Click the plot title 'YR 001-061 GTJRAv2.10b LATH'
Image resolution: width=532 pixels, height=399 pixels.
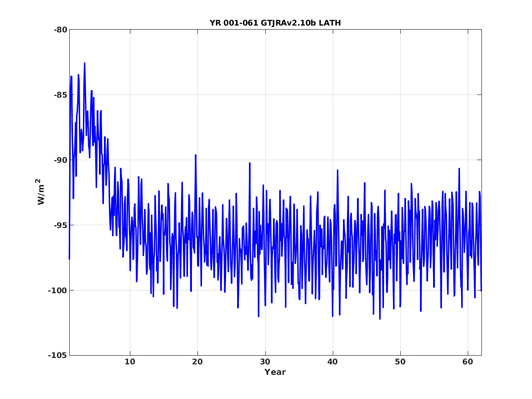275,23
